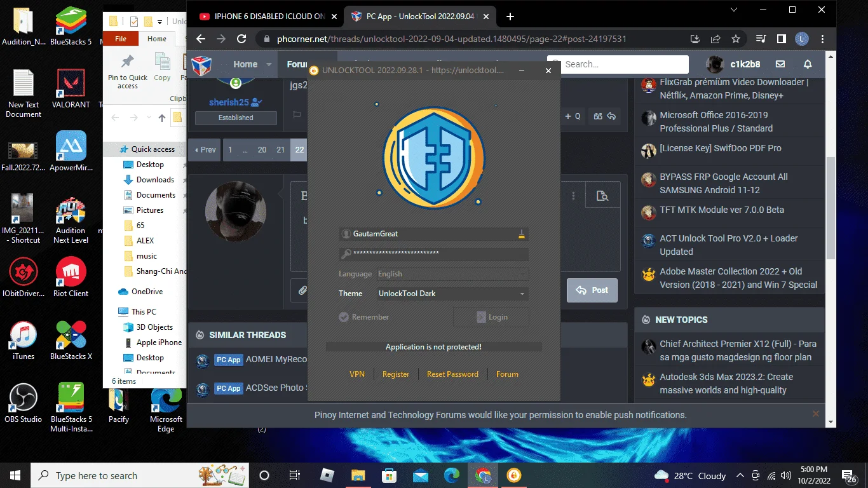
Task: Open Home menu in forum navbar
Action: (245, 64)
